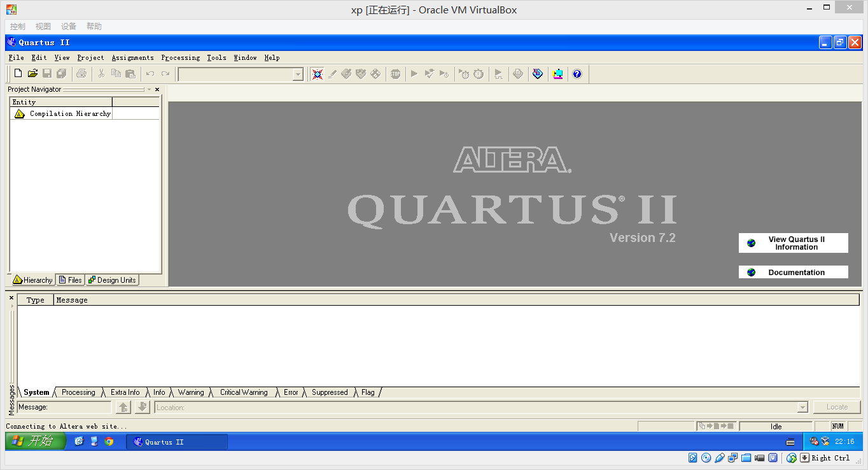Close the Project Navigator panel
The height and width of the screenshot is (470, 868).
point(157,90)
